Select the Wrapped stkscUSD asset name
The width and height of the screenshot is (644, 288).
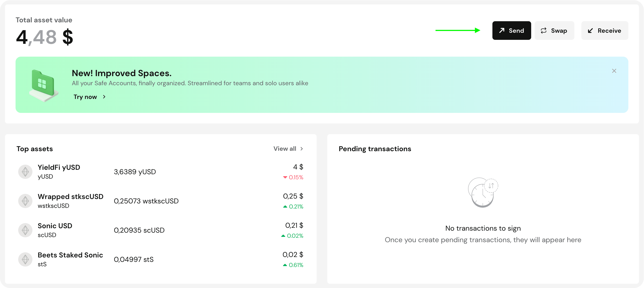point(70,197)
